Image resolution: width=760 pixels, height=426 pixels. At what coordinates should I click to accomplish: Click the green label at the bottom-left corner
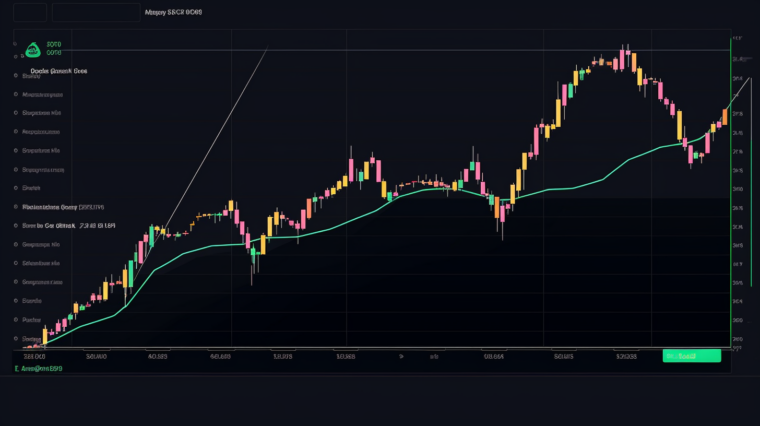click(x=39, y=369)
